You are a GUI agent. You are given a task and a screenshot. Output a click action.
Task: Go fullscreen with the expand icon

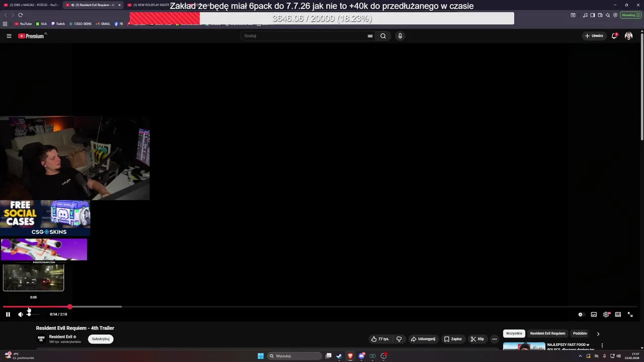click(x=630, y=314)
